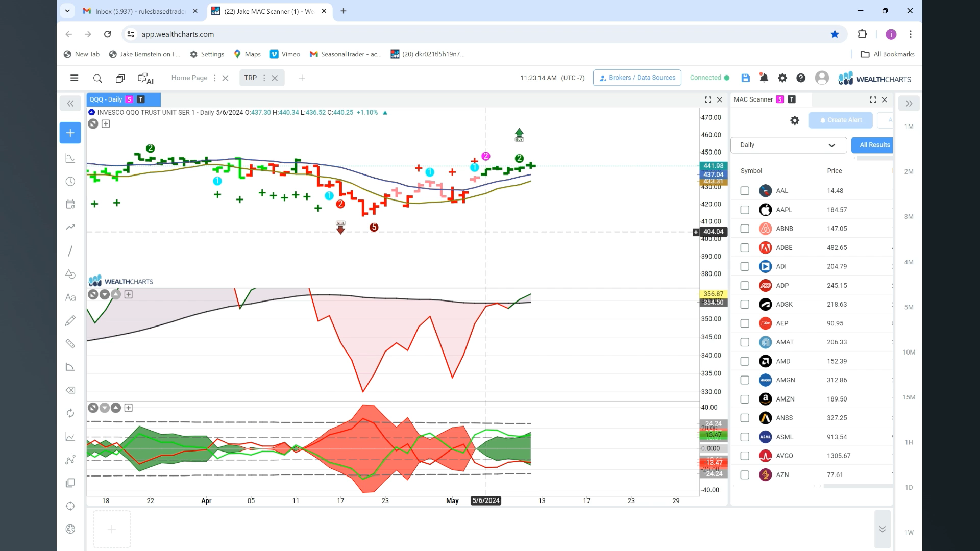This screenshot has width=980, height=551.
Task: Select the shapes drawing tool
Action: (70, 274)
